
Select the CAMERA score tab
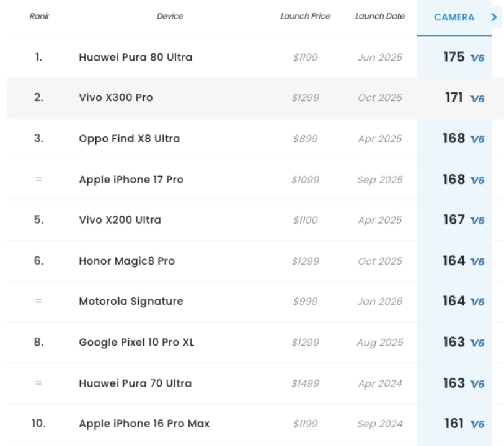click(x=454, y=17)
